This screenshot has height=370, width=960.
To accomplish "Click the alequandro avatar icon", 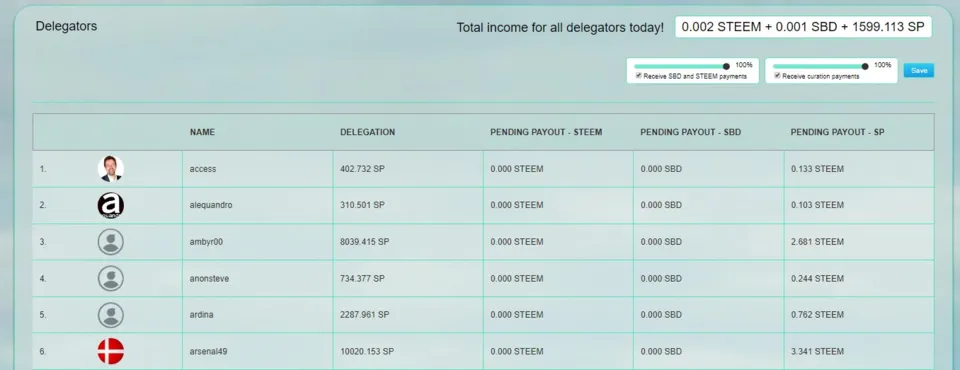I will click(111, 205).
